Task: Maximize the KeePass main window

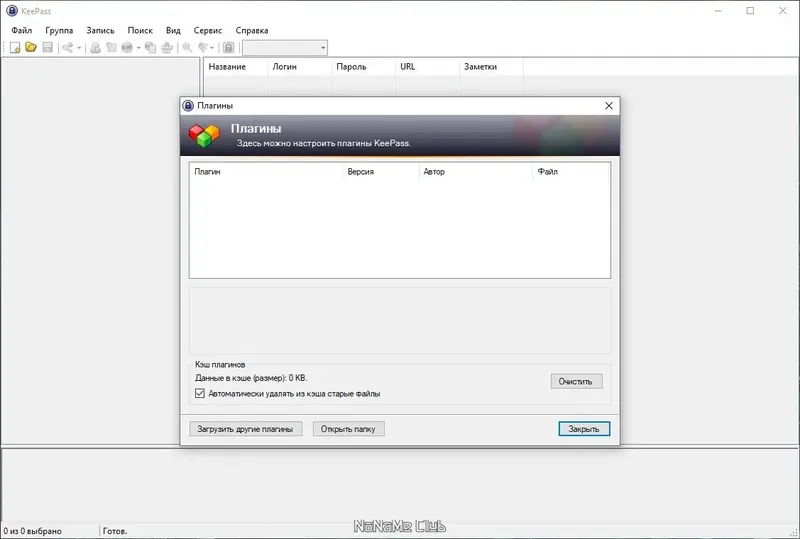Action: coord(750,11)
